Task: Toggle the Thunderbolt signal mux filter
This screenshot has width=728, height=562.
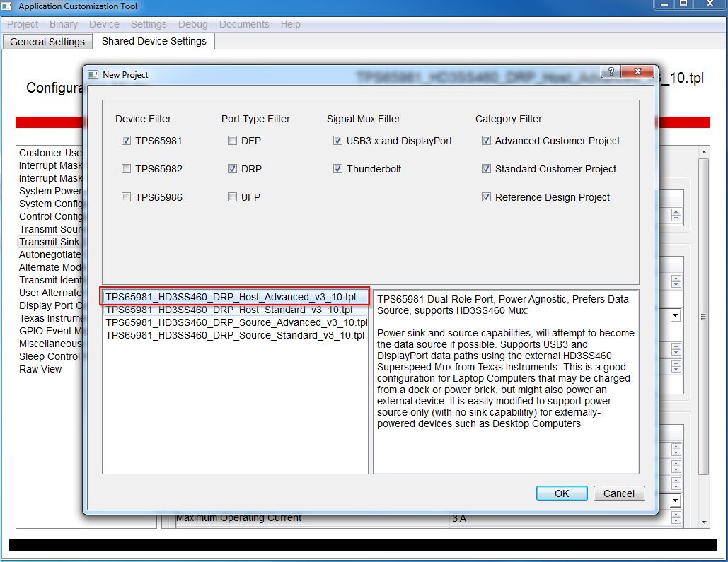Action: [337, 169]
